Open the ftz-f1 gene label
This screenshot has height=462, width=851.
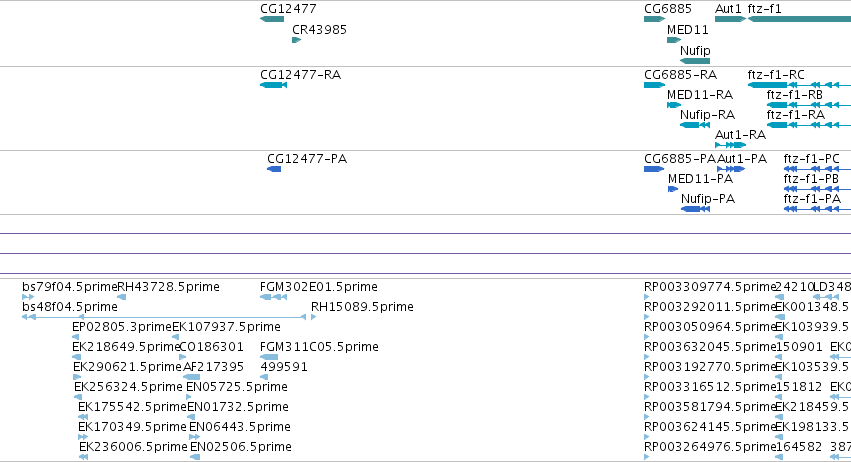point(764,9)
